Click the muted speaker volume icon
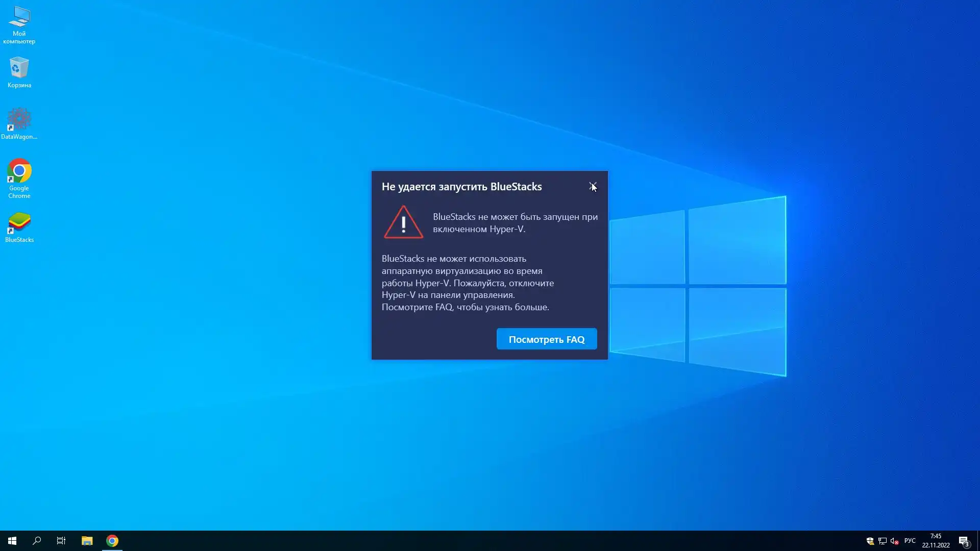Screen dimensions: 980x551 point(894,541)
